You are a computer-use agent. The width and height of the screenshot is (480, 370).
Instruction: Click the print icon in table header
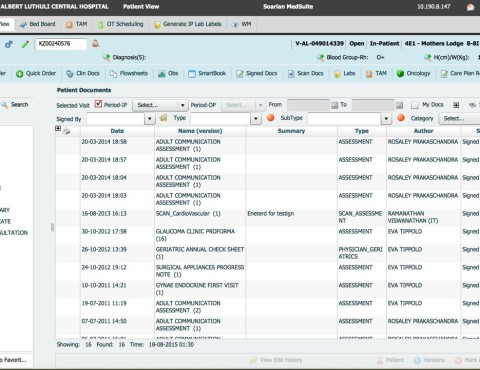coord(67,131)
